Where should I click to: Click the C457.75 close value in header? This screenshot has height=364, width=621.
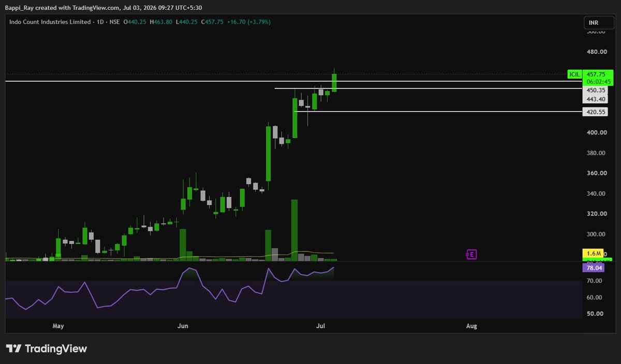click(213, 22)
